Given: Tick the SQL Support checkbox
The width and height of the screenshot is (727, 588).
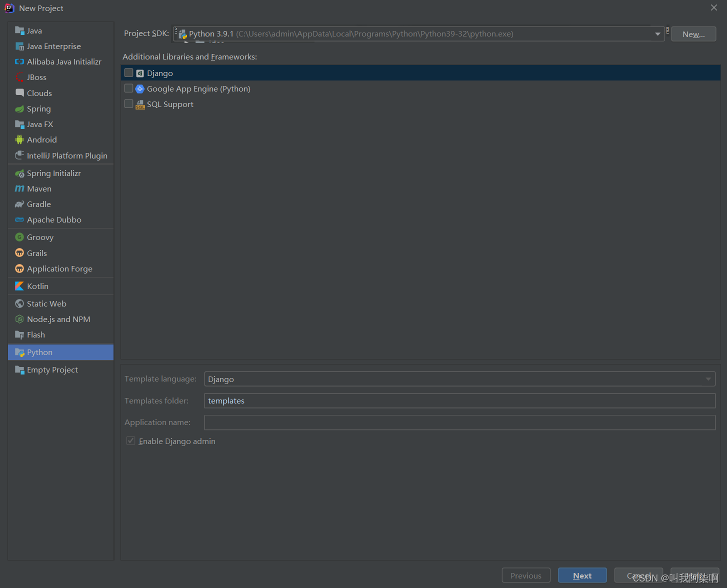Looking at the screenshot, I should pos(129,103).
